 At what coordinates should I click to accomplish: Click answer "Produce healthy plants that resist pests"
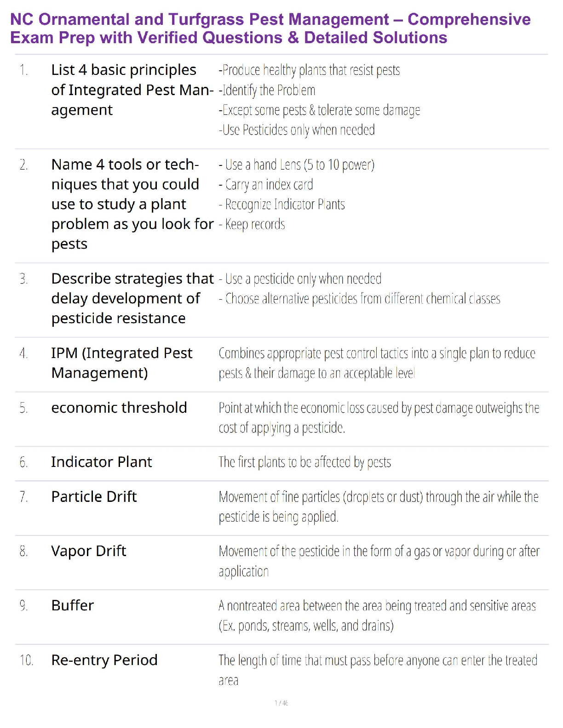coord(309,70)
